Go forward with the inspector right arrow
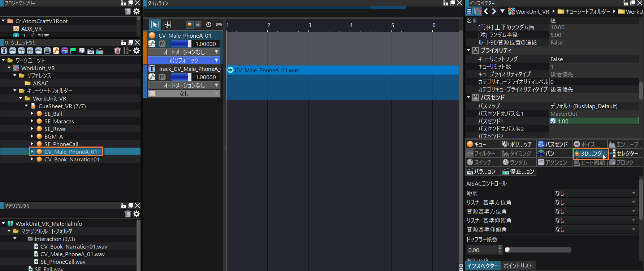 494,11
